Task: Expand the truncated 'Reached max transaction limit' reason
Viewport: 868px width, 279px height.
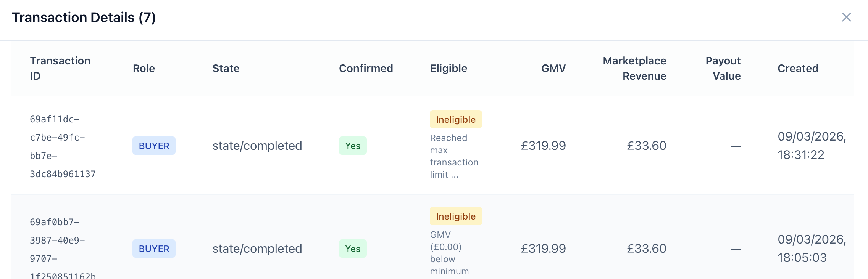Action: pyautogui.click(x=454, y=156)
